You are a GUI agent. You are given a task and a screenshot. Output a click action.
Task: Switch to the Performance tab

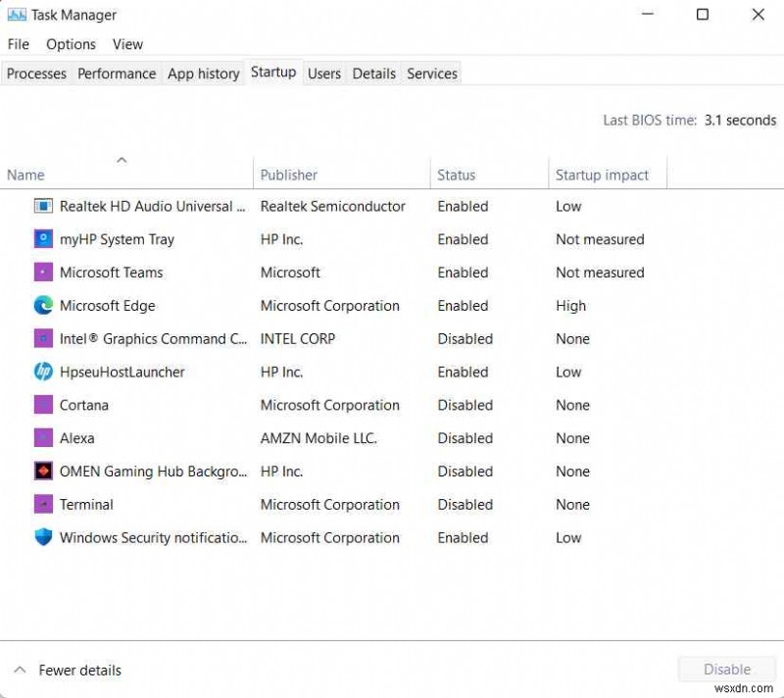(x=117, y=73)
